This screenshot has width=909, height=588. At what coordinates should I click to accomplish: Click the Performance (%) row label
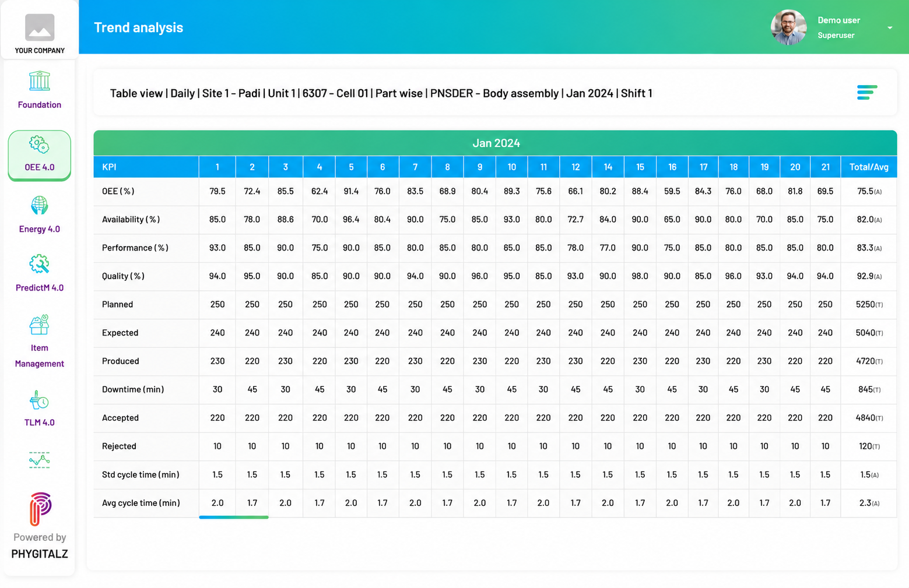point(135,248)
